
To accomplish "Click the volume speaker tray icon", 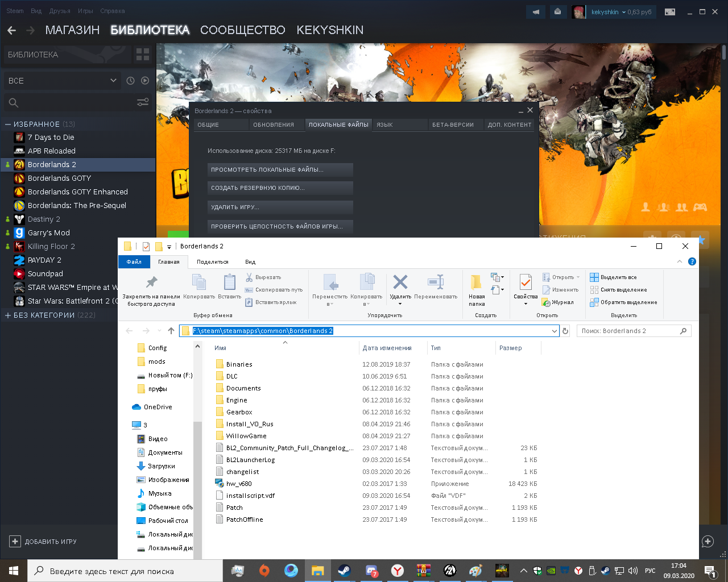I will tap(632, 571).
